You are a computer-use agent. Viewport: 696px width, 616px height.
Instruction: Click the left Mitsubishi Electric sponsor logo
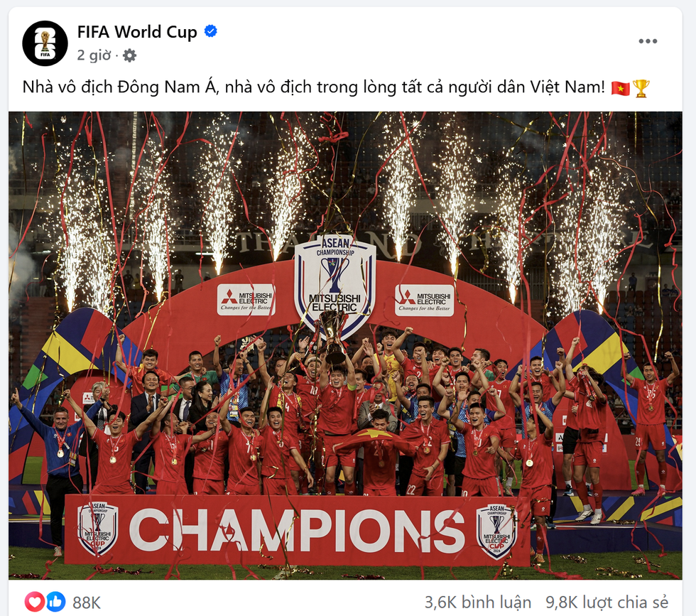(x=246, y=301)
